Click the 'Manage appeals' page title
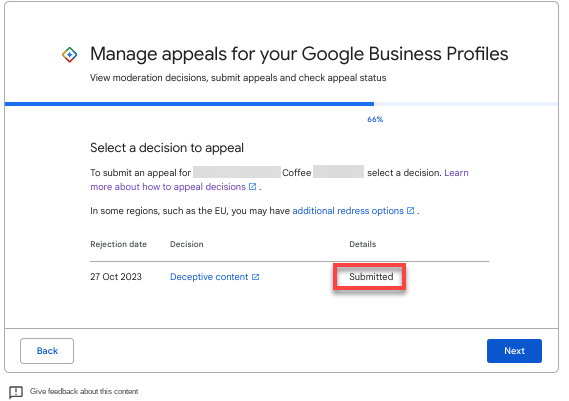This screenshot has width=569, height=401. pos(299,54)
